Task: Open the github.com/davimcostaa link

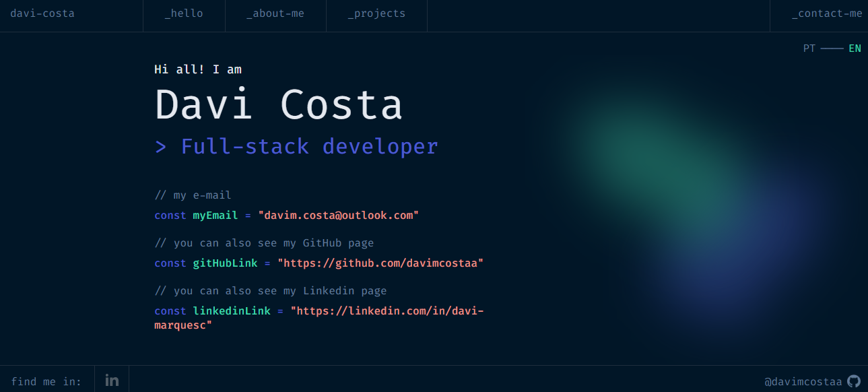Action: coord(380,263)
